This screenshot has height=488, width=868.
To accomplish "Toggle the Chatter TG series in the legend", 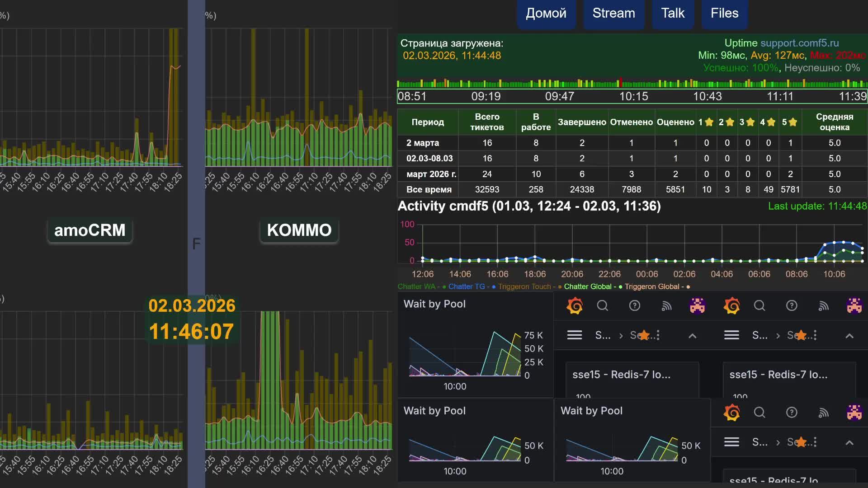I will pos(467,286).
